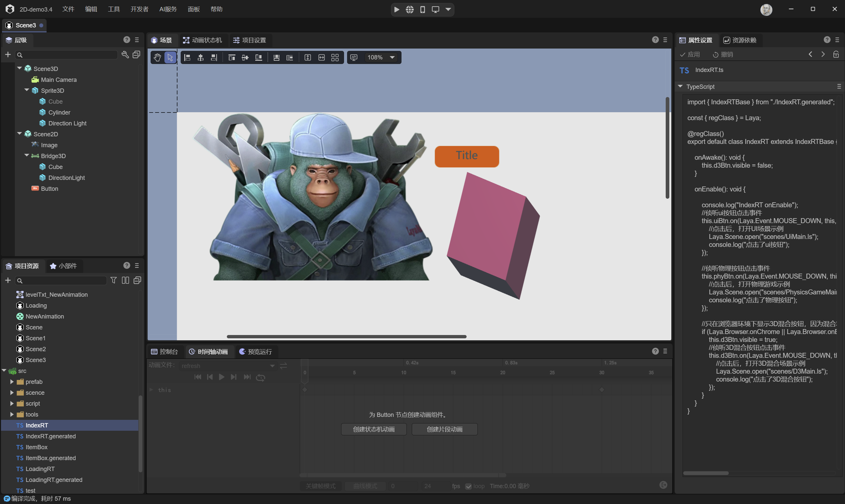The image size is (845, 504).
Task: Click the exit icon at timeline bottom right
Action: click(x=663, y=485)
